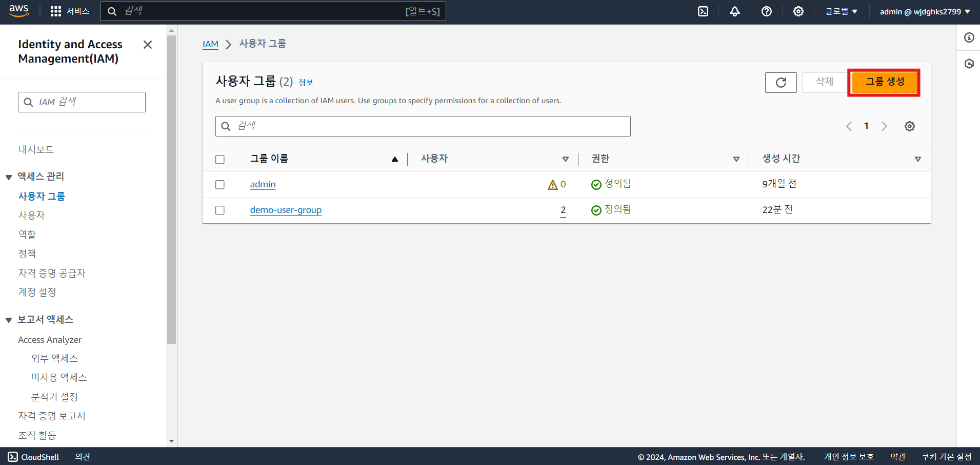Screen dimensions: 980x465
Task: Open the hexagon panel icon on right edge
Action: coord(969,64)
